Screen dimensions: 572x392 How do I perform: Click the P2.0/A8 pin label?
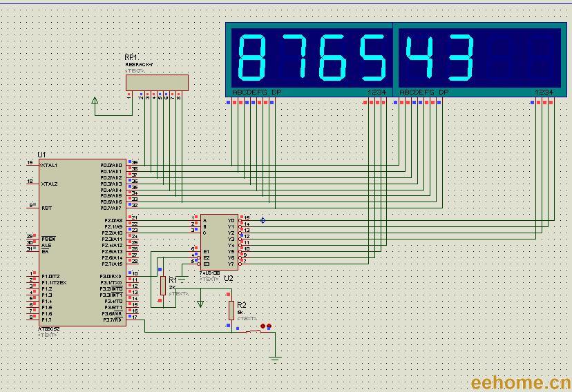pos(113,220)
